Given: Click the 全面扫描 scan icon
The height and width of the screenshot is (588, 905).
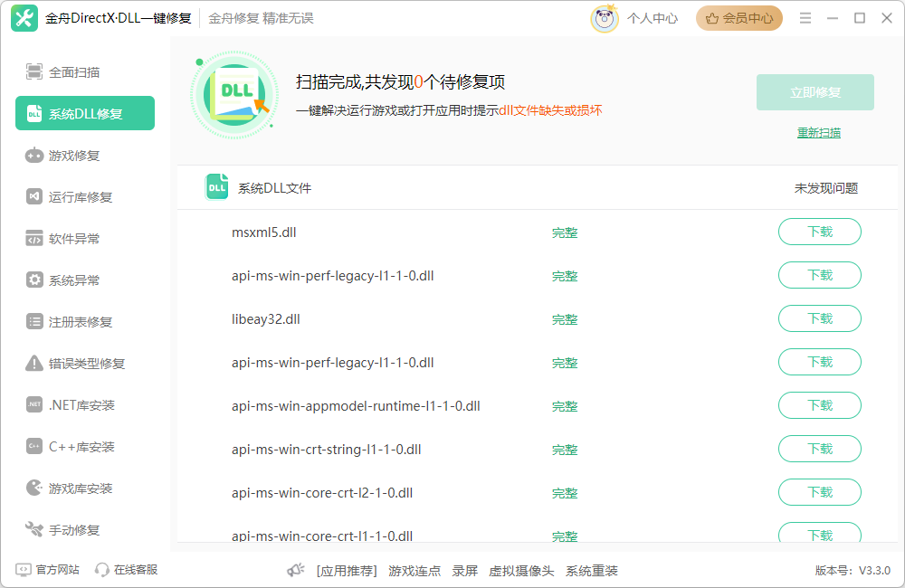Looking at the screenshot, I should click(34, 72).
